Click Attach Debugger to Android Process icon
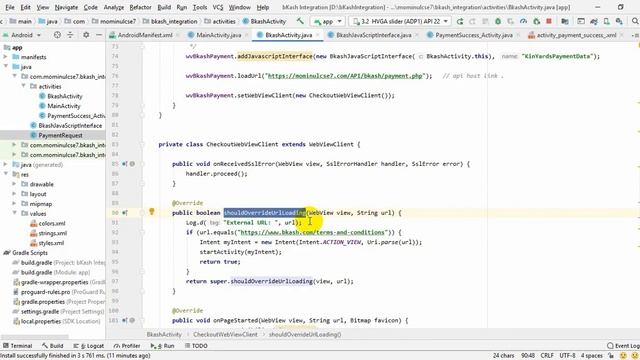 tap(536, 21)
